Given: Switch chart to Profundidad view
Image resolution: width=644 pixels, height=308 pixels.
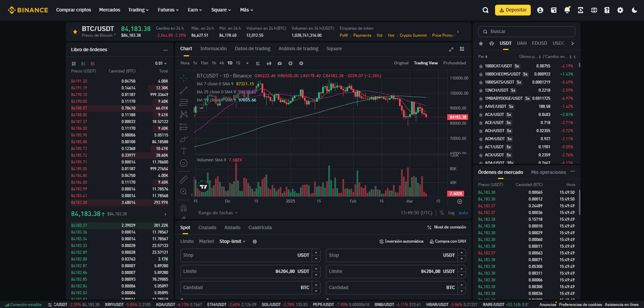Looking at the screenshot, I should tap(454, 63).
